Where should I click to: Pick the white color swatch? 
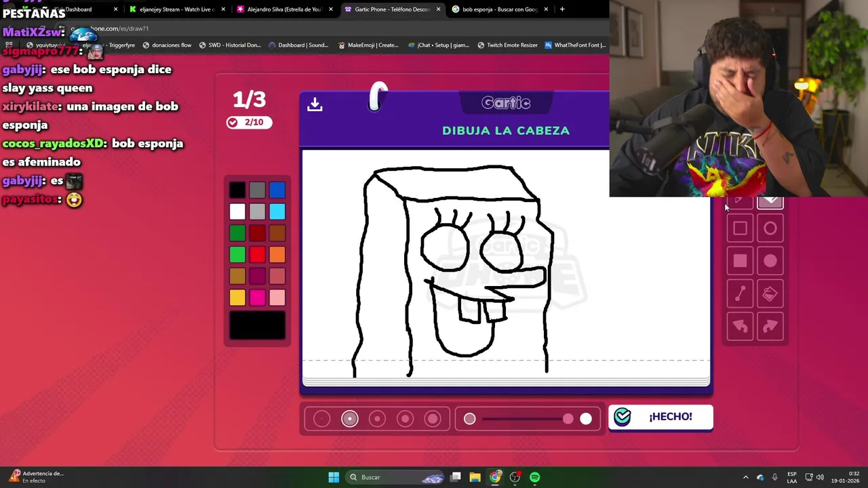pyautogui.click(x=237, y=212)
